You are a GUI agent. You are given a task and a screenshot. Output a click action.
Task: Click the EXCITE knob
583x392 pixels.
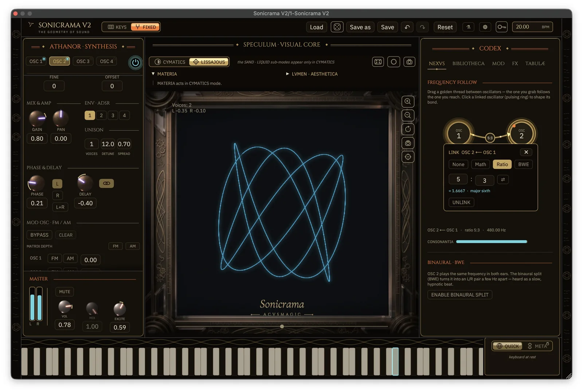tap(120, 309)
